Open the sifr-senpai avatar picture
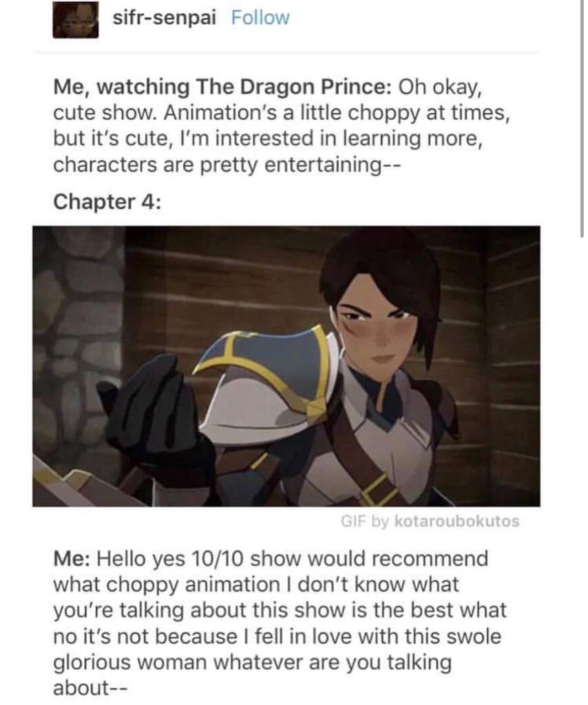Viewport: 588px width, 705px height. coord(75,19)
